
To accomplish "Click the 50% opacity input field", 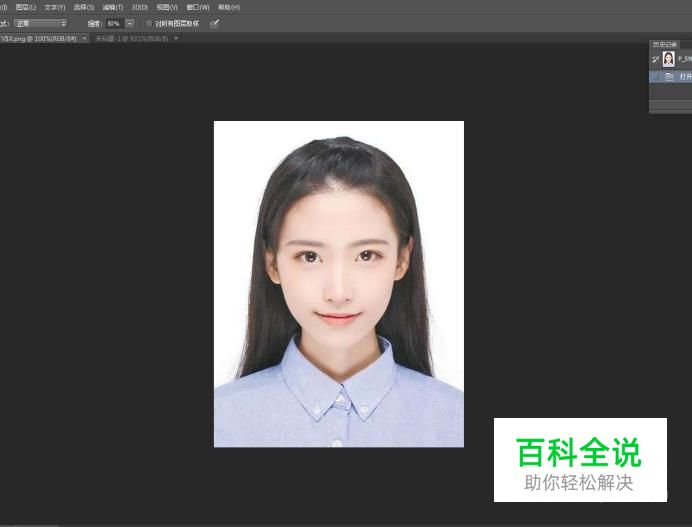I will coord(113,23).
